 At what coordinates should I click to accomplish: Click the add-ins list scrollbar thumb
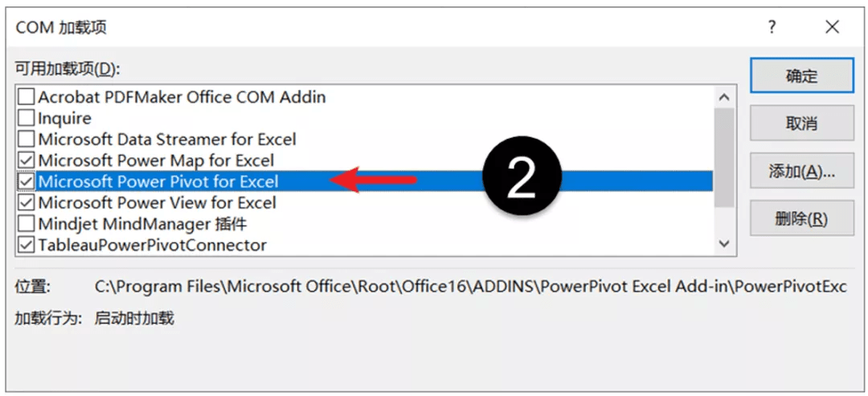point(724,157)
